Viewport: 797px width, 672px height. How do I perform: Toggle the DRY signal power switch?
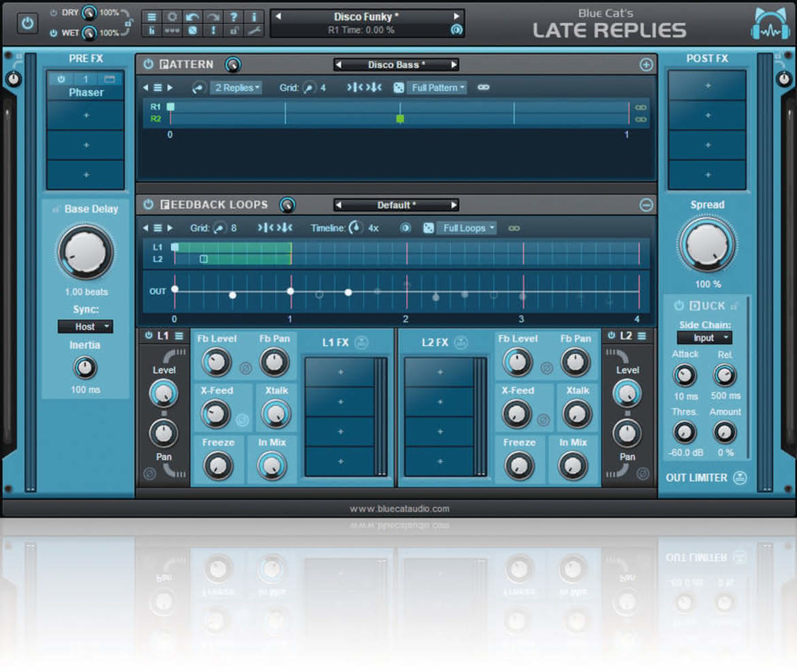coord(53,13)
